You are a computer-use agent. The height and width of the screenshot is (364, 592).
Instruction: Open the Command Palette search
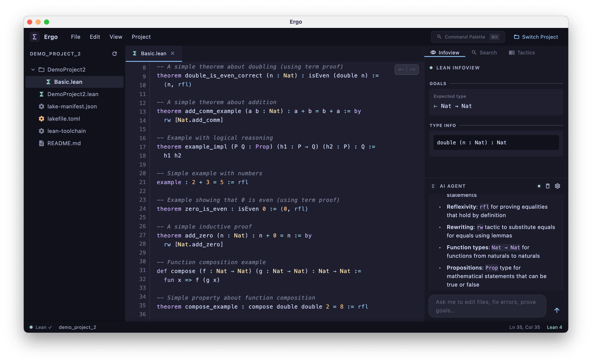pyautogui.click(x=468, y=37)
